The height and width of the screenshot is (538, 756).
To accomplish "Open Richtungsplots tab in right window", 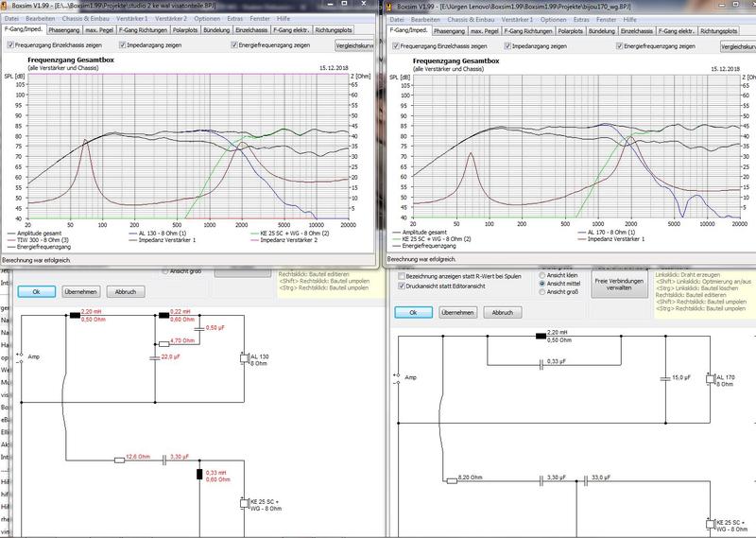I will coord(718,31).
